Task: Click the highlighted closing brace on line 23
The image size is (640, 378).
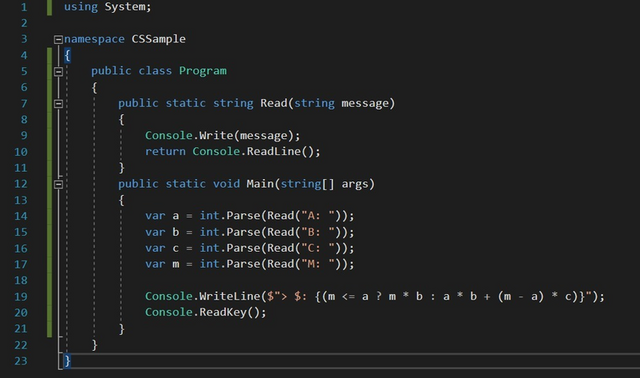Action: click(x=67, y=361)
